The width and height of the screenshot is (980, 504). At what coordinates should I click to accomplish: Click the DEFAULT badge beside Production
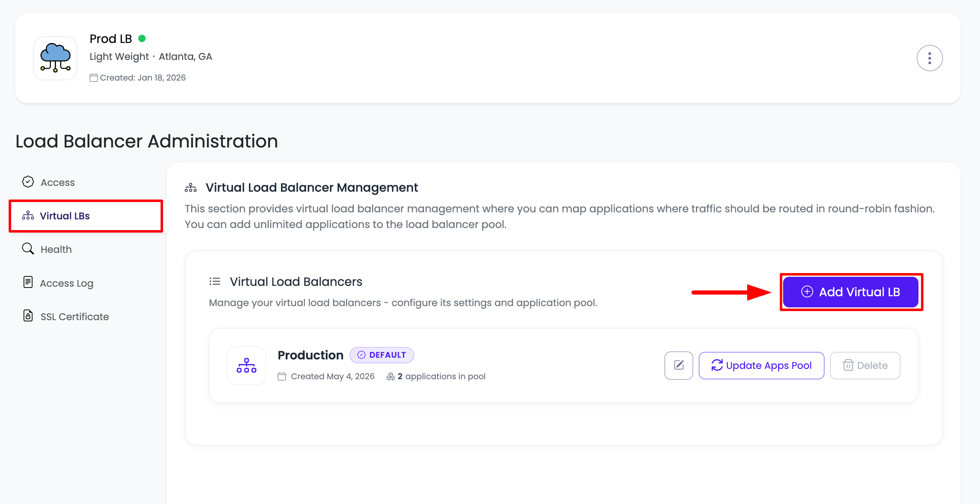click(x=381, y=355)
